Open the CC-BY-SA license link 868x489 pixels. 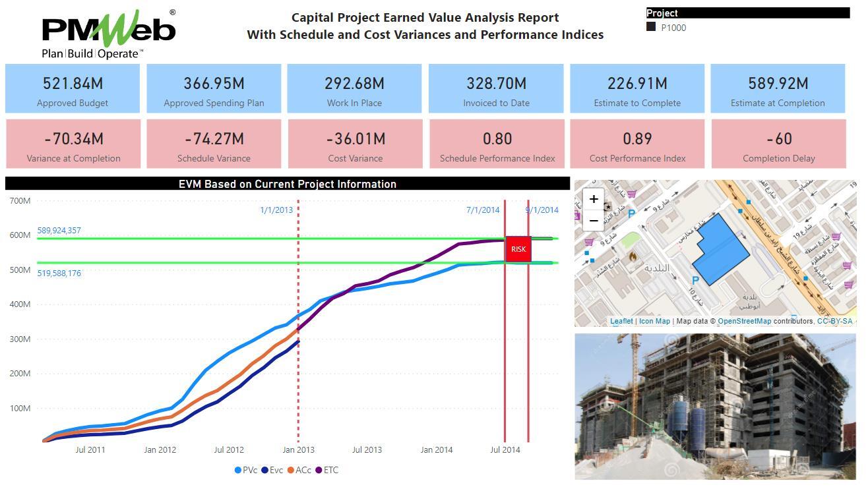click(834, 322)
